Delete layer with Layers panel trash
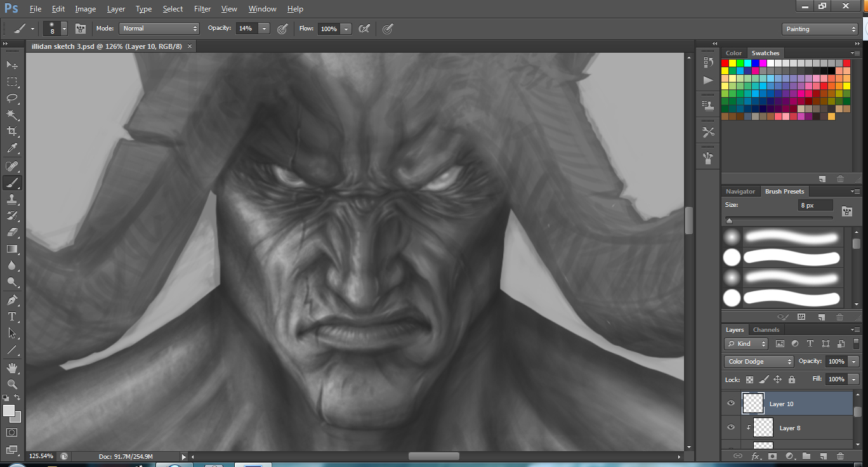The width and height of the screenshot is (868, 467). click(x=840, y=456)
